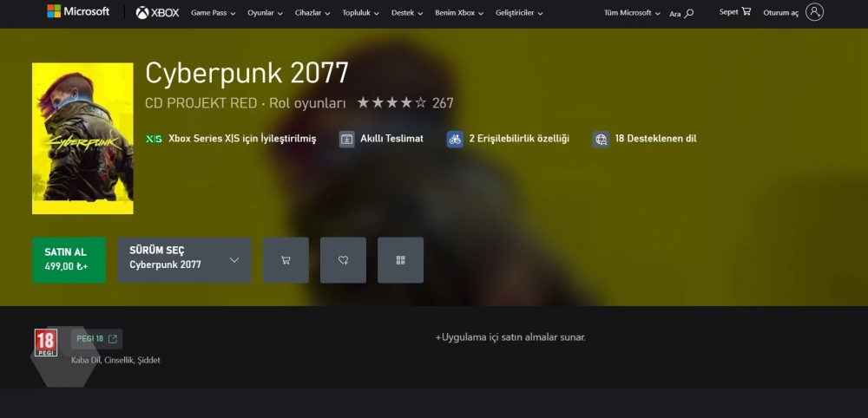Add game to cart button
The image size is (868, 418).
coord(286,260)
